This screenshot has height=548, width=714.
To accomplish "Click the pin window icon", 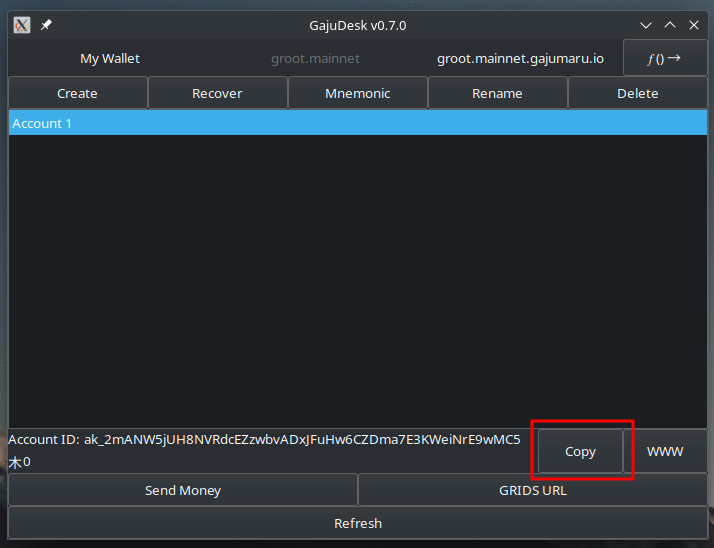I will (46, 25).
